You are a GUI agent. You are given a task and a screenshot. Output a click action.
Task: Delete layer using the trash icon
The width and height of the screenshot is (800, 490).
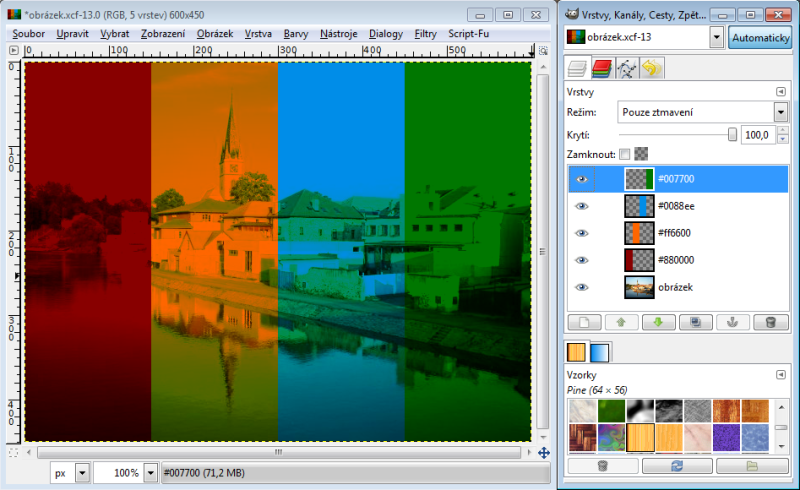pos(769,322)
